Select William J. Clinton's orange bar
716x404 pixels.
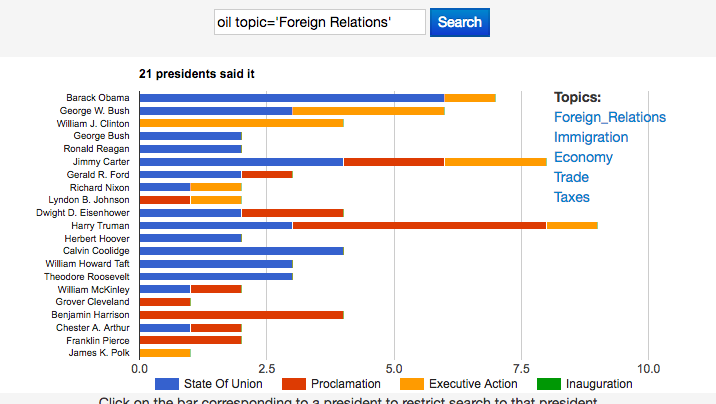[x=241, y=123]
